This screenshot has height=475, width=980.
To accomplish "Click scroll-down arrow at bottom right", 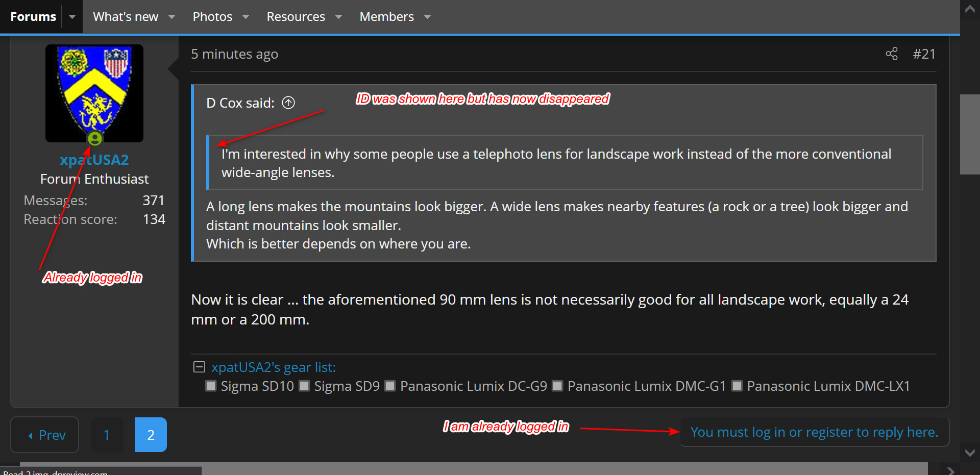I will click(970, 453).
